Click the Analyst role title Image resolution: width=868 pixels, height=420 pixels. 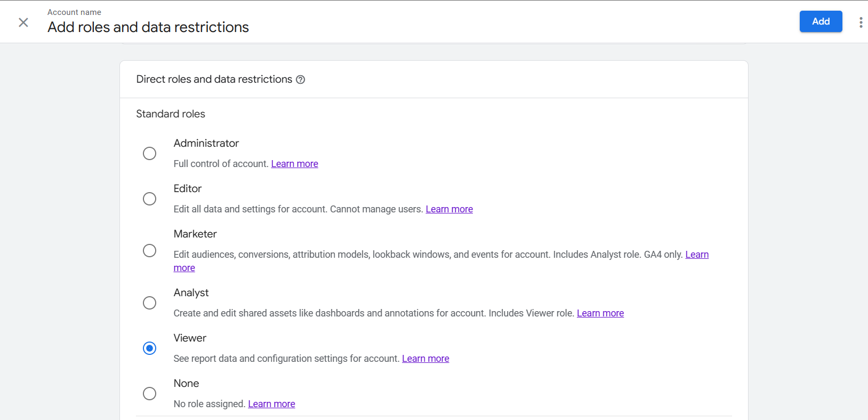(191, 292)
